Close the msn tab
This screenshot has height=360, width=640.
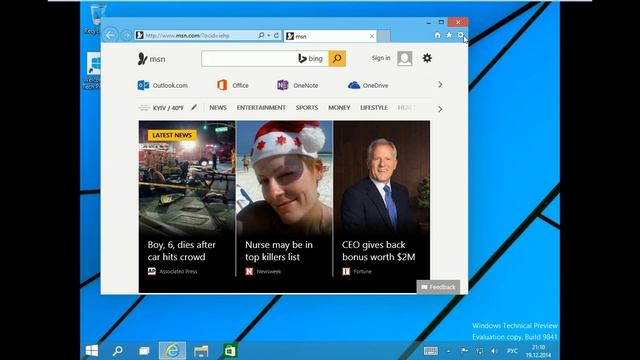click(372, 36)
